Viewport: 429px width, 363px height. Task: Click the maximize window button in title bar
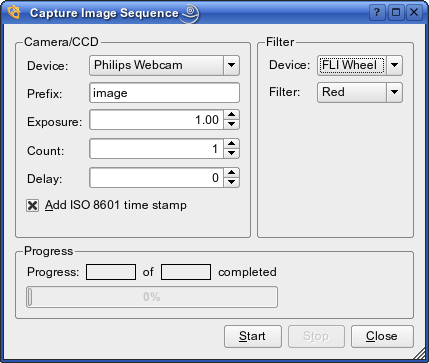[x=396, y=13]
